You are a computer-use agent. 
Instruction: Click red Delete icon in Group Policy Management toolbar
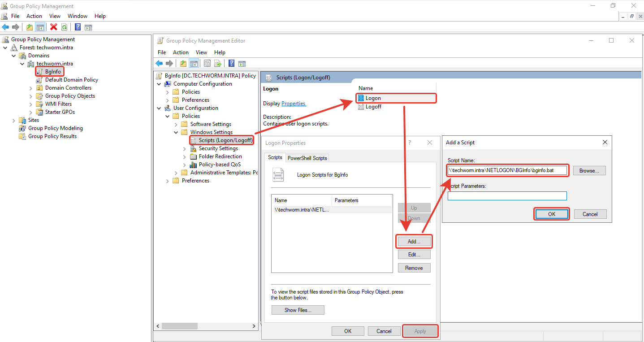point(54,27)
